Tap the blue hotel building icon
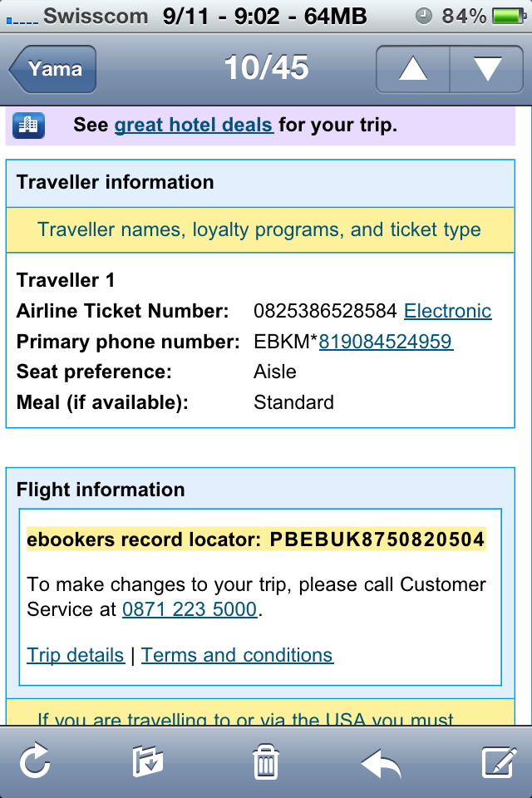Image resolution: width=532 pixels, height=798 pixels. 28,126
